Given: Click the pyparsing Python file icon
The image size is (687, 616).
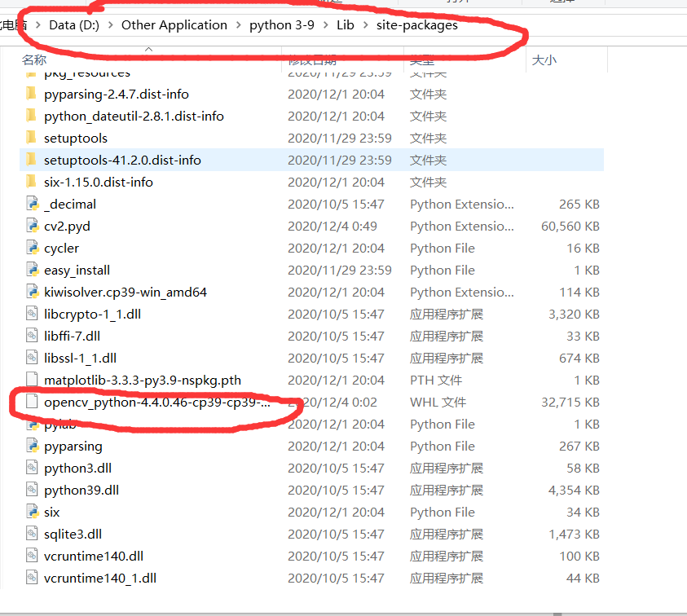Looking at the screenshot, I should (x=31, y=446).
